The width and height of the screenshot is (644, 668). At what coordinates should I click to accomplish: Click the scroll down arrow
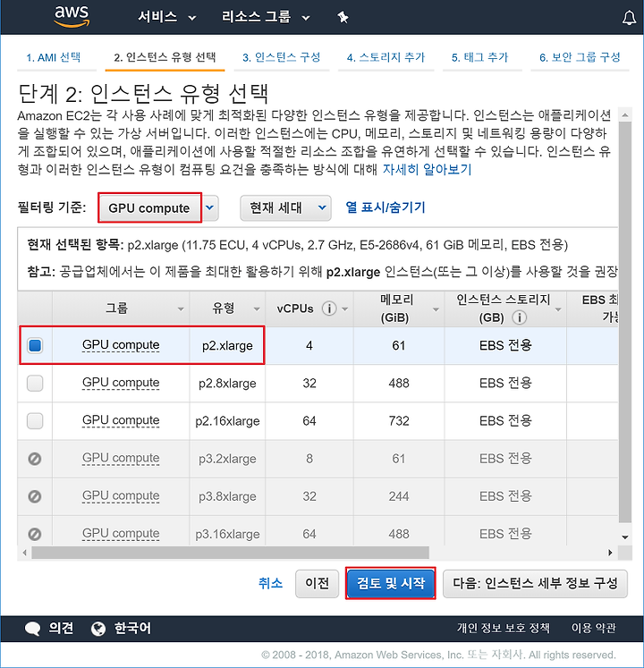coord(625,537)
